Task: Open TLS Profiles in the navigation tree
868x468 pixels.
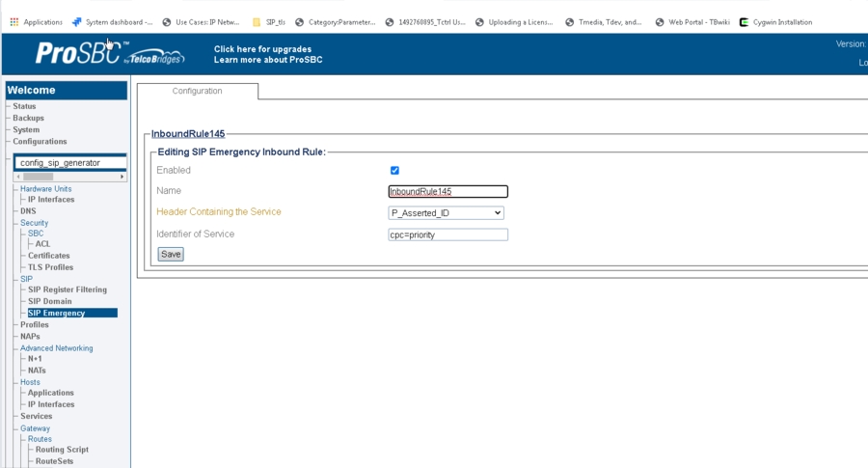Action: 50,267
